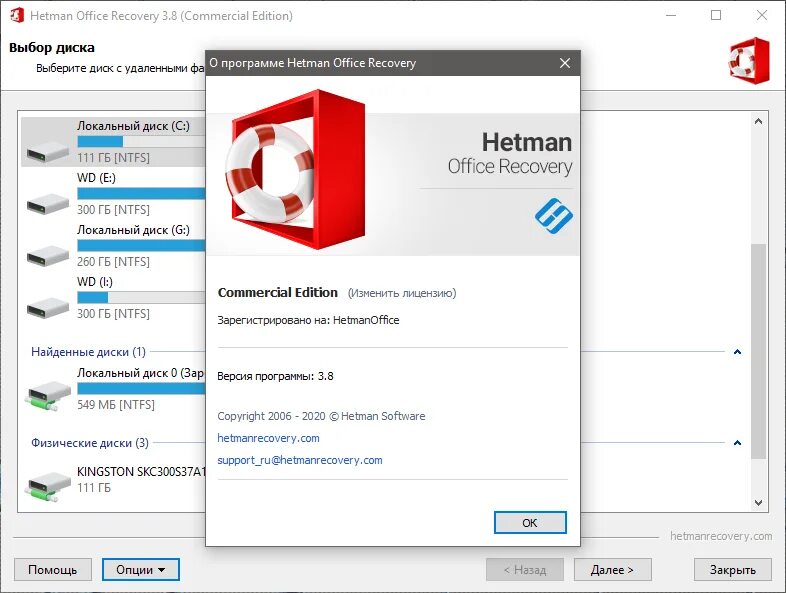Open the Опции dropdown button
786x593 pixels.
pyautogui.click(x=141, y=570)
